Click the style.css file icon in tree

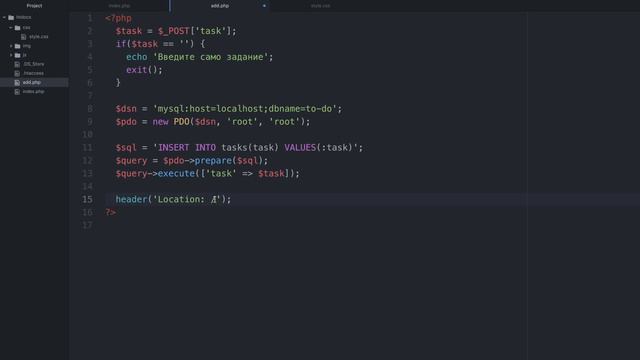click(x=24, y=37)
